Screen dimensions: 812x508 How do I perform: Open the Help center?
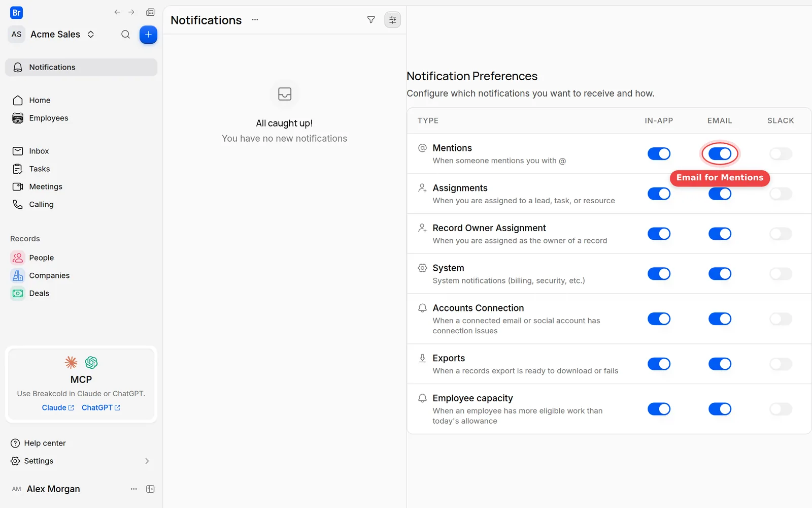click(38, 443)
